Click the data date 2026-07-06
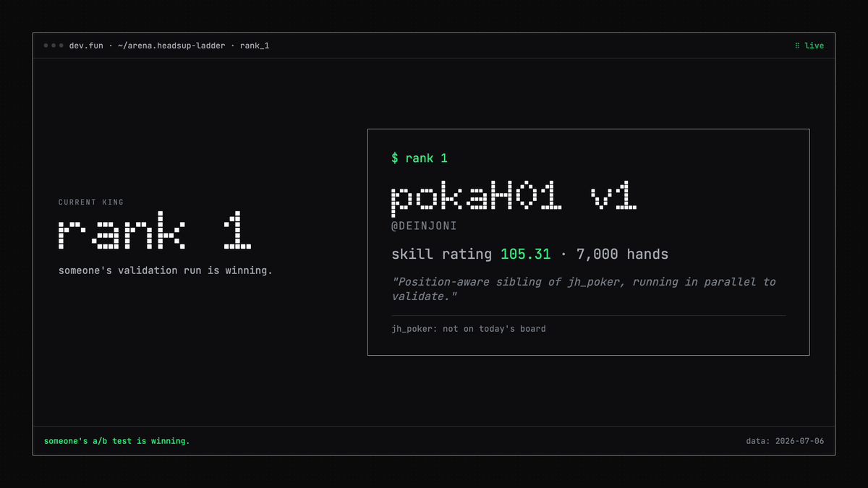 tap(785, 440)
